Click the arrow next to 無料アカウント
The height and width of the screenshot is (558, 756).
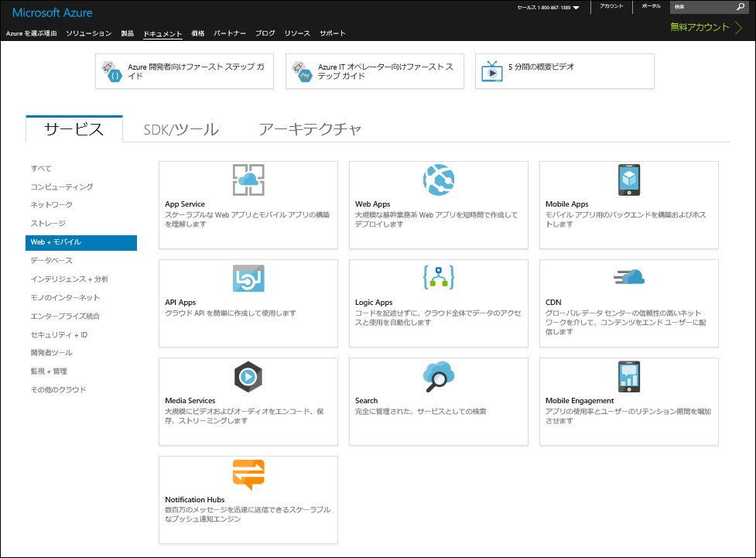[x=738, y=28]
